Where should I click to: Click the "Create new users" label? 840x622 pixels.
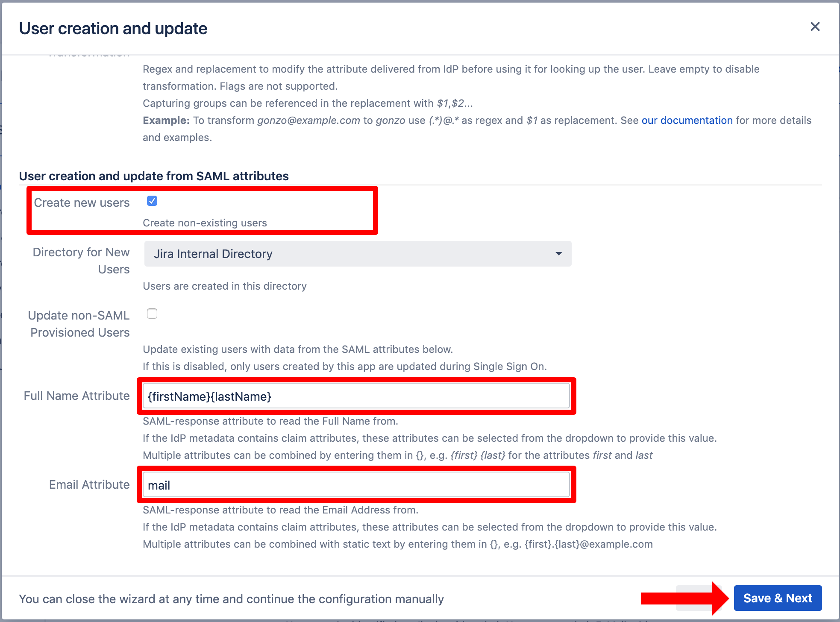pos(82,202)
